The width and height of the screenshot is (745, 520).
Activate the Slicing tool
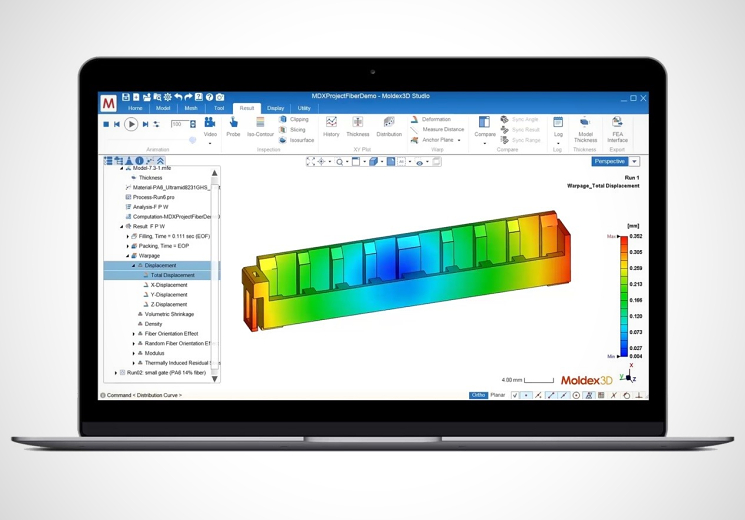(x=293, y=130)
